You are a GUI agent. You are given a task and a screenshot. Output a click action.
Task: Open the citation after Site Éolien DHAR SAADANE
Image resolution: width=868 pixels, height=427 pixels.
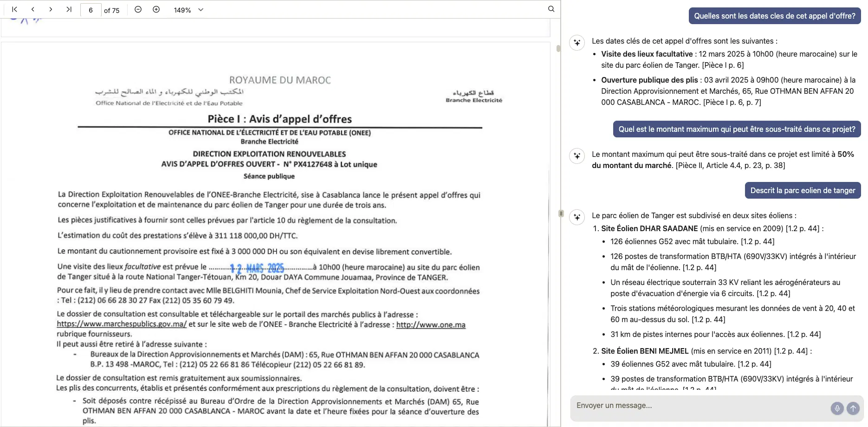pyautogui.click(x=803, y=228)
